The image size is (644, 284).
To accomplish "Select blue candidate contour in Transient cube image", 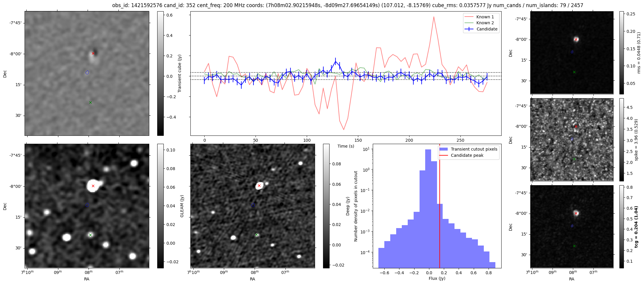I will click(x=87, y=72).
